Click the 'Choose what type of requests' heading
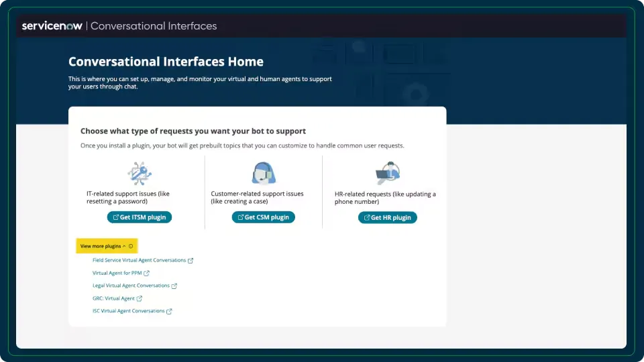644x362 pixels. tap(193, 131)
